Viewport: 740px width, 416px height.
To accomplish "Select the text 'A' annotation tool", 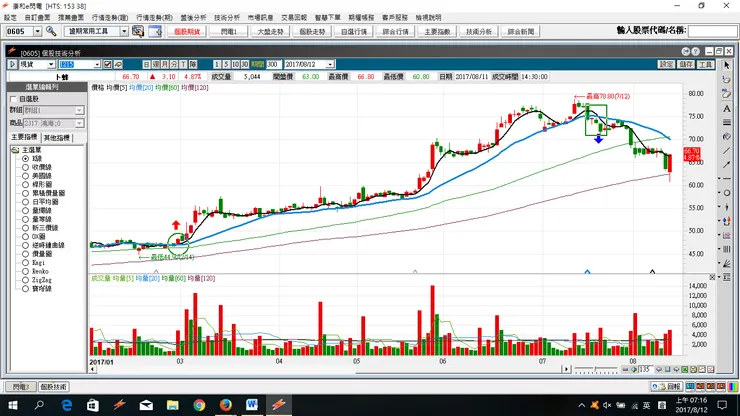I will [727, 108].
